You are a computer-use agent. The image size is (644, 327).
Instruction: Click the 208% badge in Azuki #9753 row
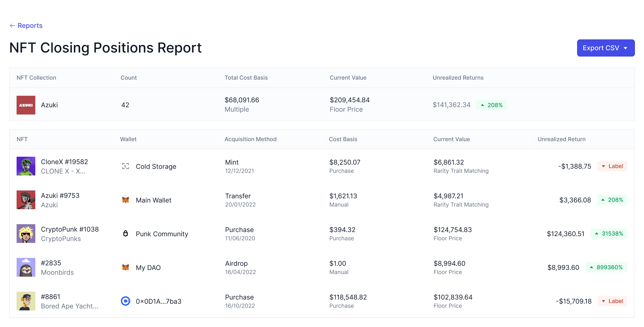612,200
